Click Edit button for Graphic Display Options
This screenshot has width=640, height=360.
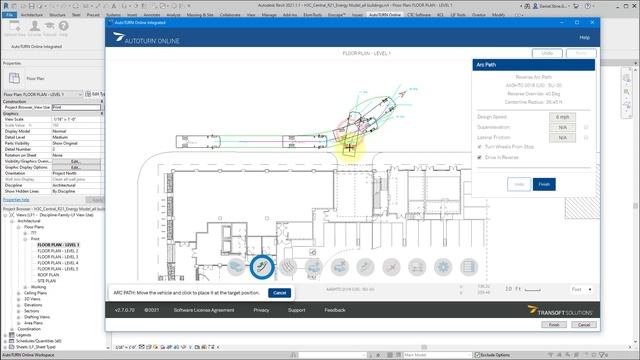pyautogui.click(x=76, y=167)
